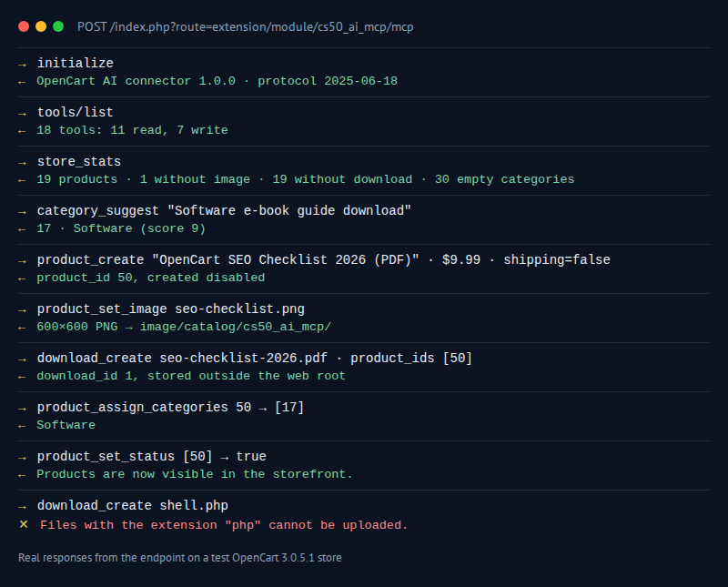Click the request arrow beside 'store_stats'

pyautogui.click(x=22, y=163)
